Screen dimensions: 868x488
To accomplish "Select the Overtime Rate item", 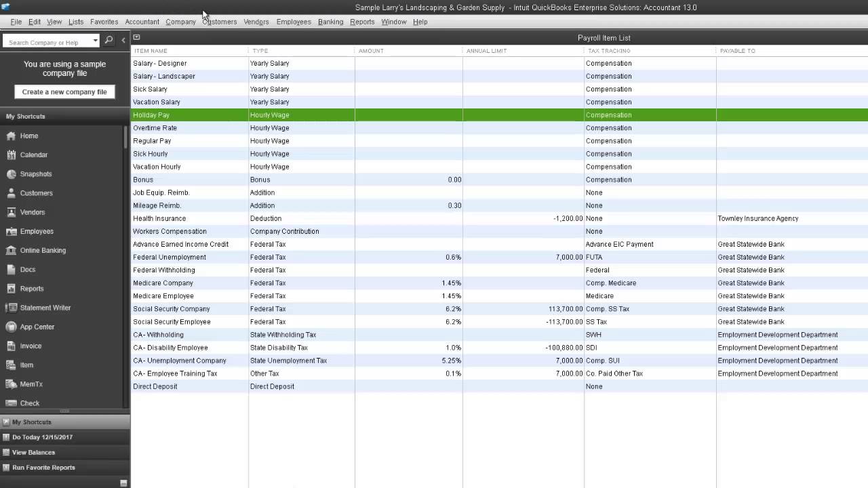I will point(155,128).
